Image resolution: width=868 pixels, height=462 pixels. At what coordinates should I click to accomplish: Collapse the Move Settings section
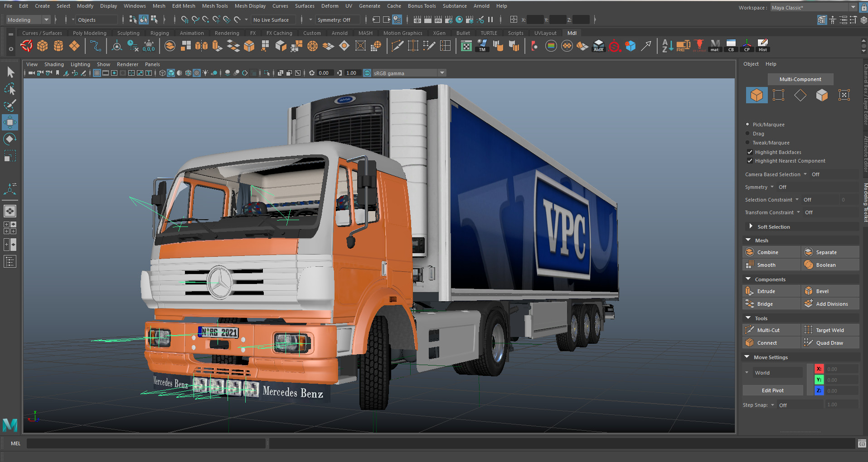coord(747,357)
